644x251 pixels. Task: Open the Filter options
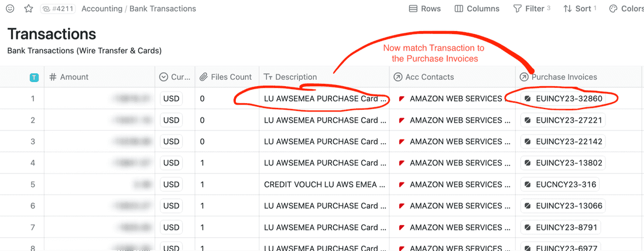[x=532, y=9]
